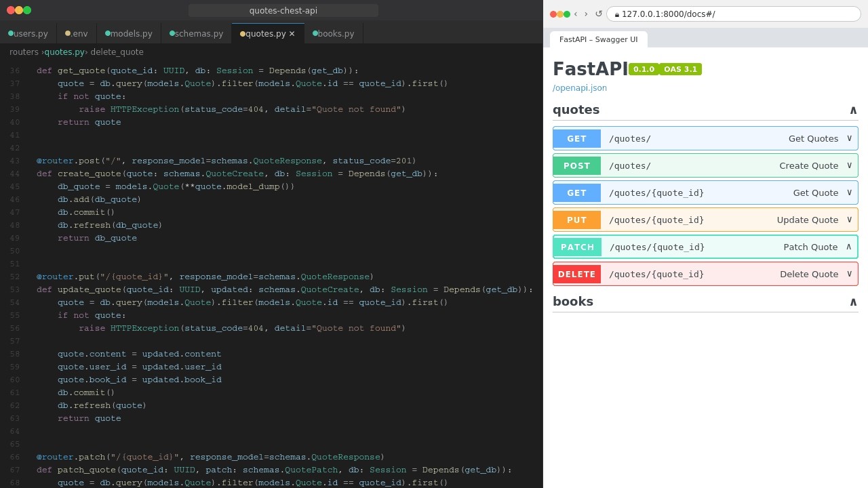Click the lock icon in address bar

(617, 14)
